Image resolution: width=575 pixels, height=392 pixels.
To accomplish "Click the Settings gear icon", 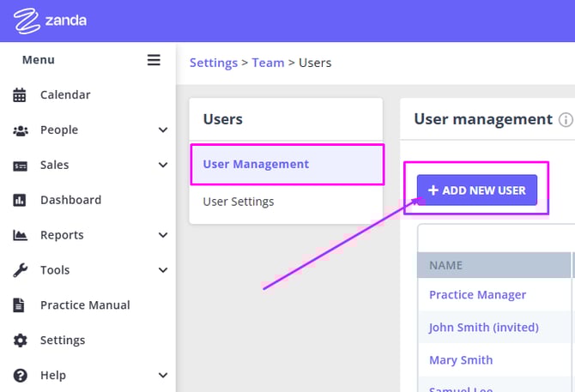I will click(x=20, y=341).
